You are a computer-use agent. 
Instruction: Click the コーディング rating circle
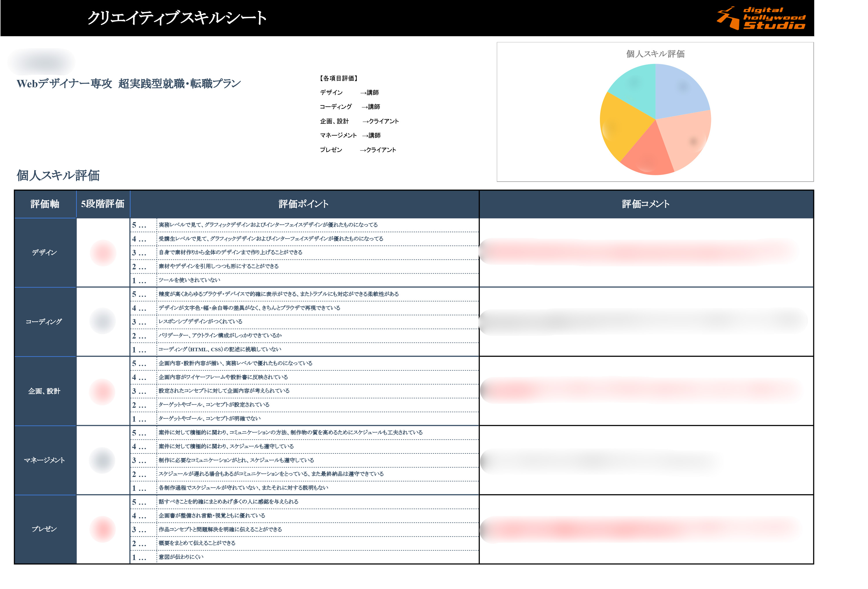click(102, 321)
